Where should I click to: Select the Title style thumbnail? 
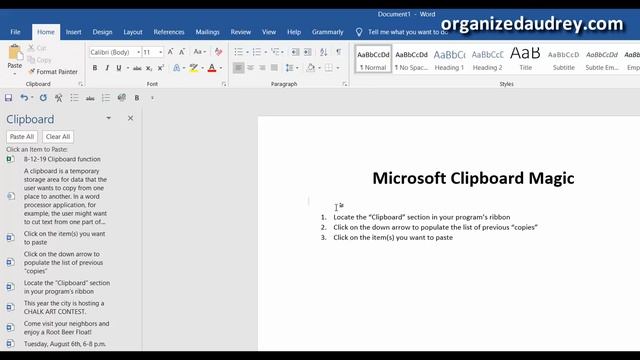point(525,59)
